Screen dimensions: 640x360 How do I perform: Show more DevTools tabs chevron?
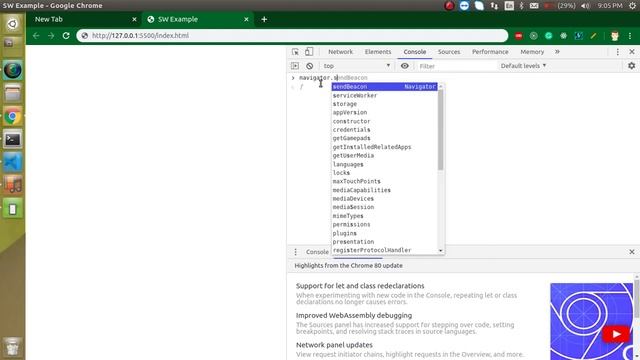[x=557, y=52]
